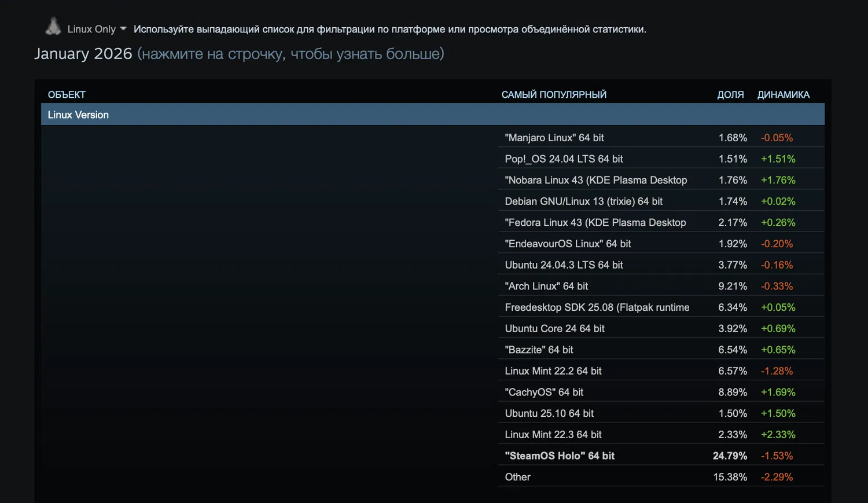Viewport: 868px width, 503px height.
Task: Select the "CachyOS" 64 bit row
Action: (544, 392)
